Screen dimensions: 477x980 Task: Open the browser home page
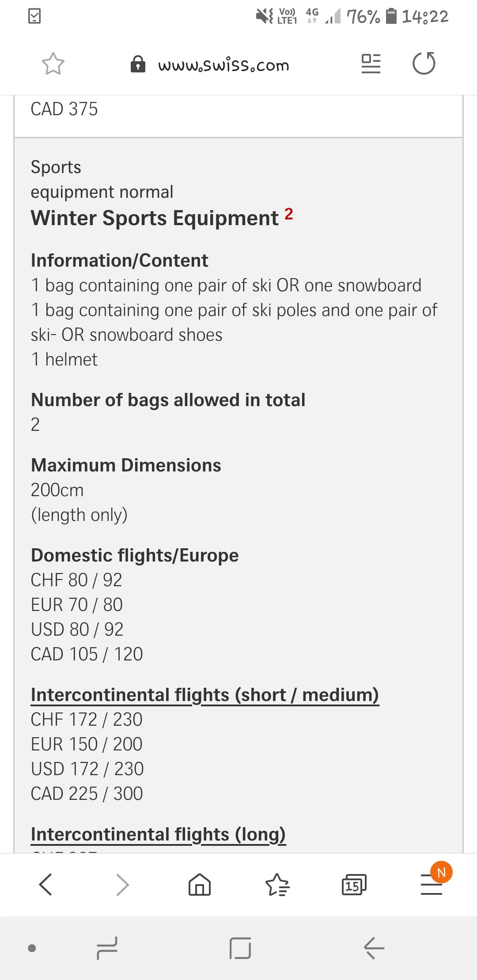point(200,884)
